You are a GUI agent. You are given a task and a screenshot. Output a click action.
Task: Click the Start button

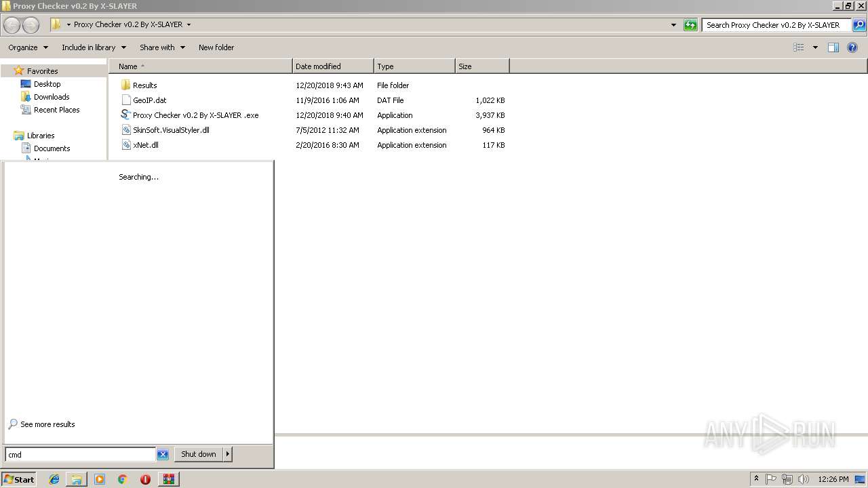[x=19, y=479]
